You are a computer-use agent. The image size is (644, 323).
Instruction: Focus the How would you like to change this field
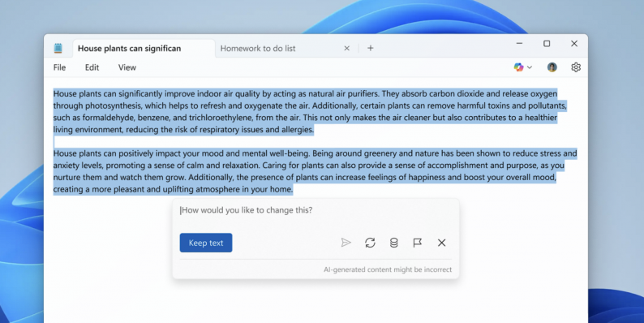tap(316, 215)
